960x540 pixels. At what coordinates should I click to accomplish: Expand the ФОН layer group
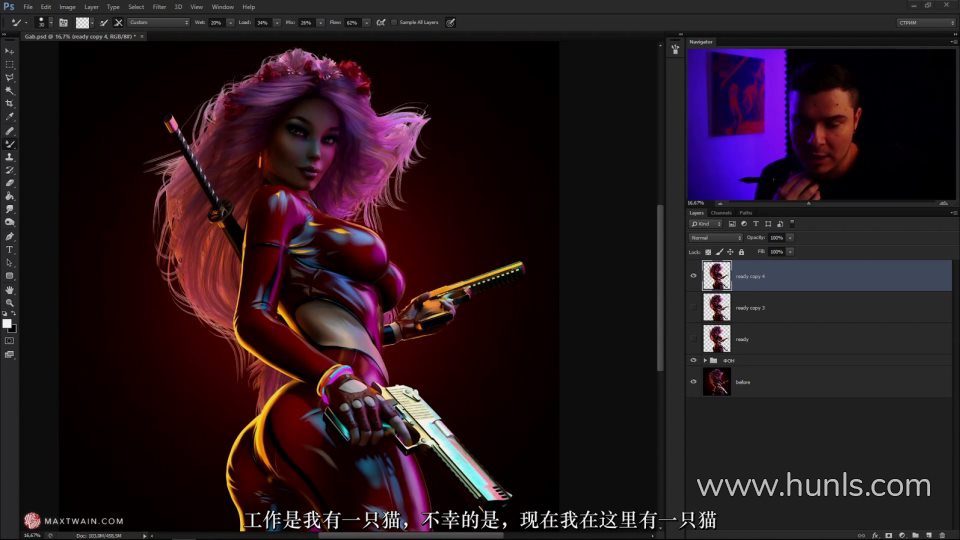point(705,361)
